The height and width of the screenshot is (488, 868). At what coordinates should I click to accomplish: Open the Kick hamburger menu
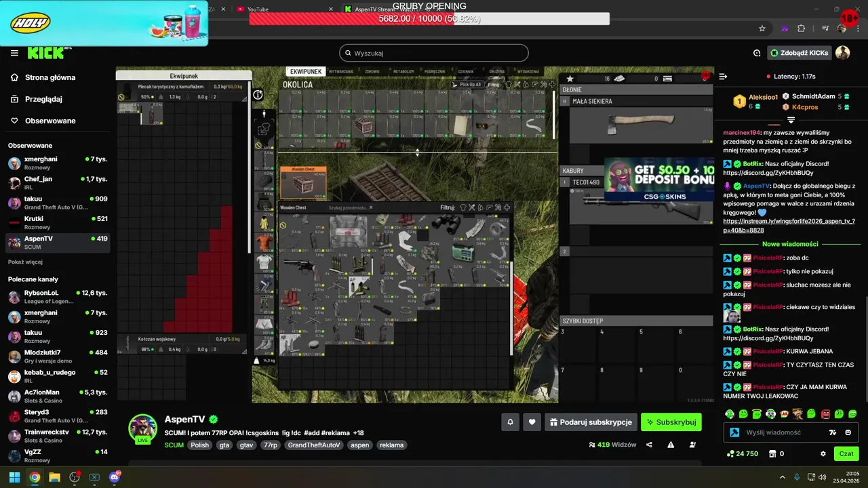tap(14, 53)
